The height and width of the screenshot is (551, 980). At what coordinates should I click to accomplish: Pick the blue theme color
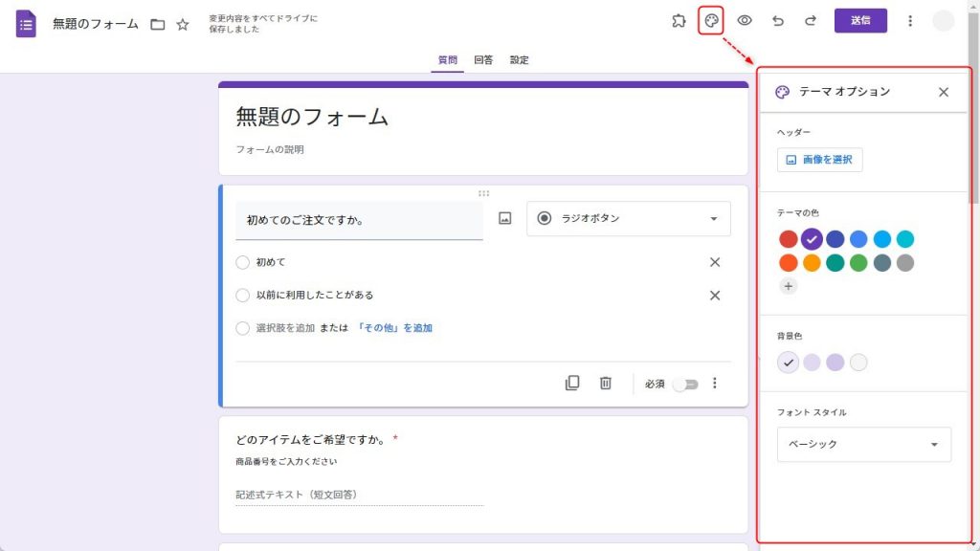[858, 239]
